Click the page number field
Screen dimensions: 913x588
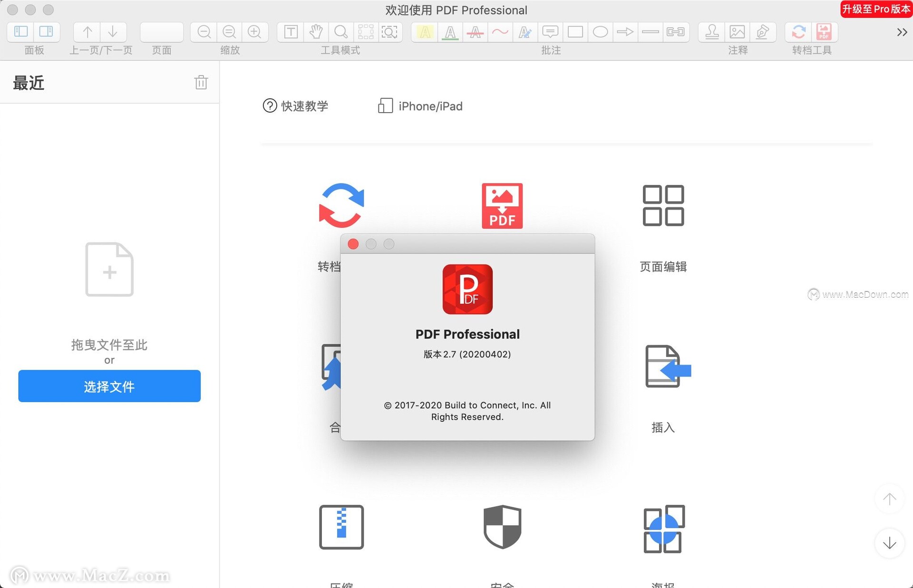[162, 32]
